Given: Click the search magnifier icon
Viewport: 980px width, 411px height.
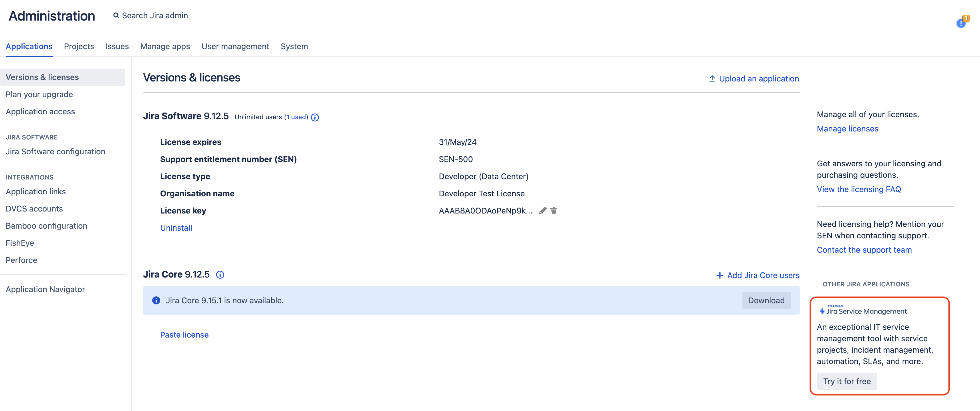Looking at the screenshot, I should coord(116,16).
